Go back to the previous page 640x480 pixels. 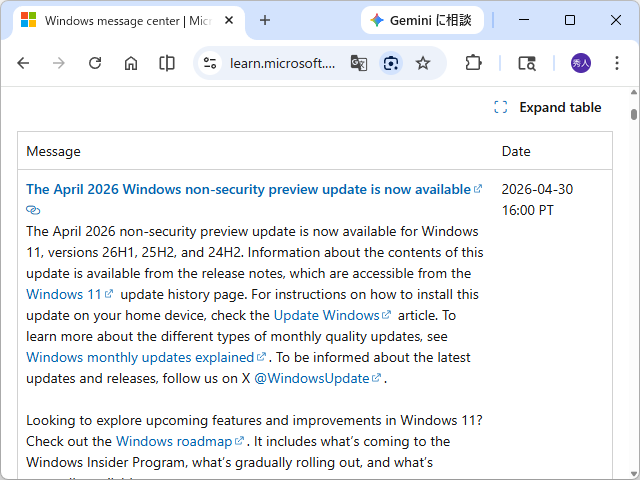click(23, 63)
